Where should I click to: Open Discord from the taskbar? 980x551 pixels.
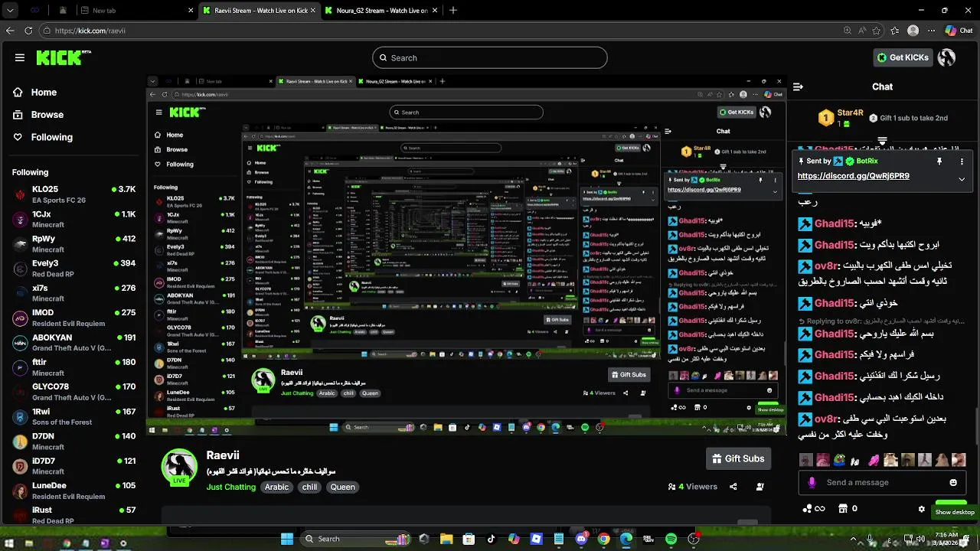(x=581, y=539)
